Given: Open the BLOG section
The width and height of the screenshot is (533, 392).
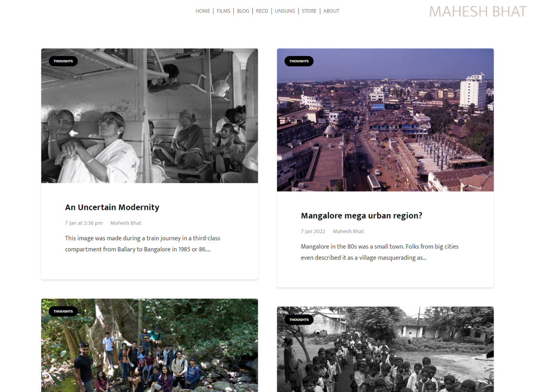Looking at the screenshot, I should tap(243, 11).
